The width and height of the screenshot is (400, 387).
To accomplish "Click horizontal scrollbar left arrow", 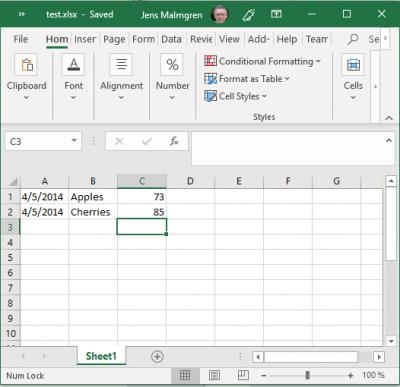I will [258, 357].
